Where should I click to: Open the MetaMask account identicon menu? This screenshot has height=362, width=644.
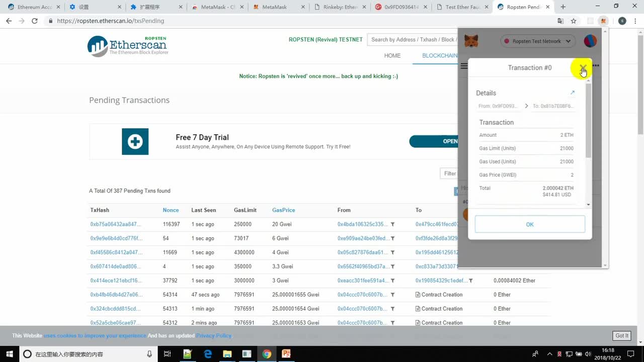[590, 41]
